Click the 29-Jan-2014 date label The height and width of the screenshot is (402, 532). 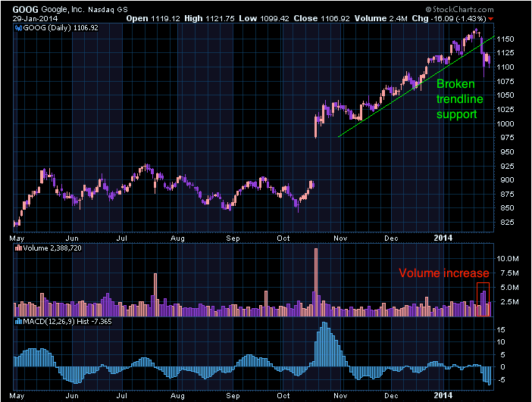click(35, 19)
